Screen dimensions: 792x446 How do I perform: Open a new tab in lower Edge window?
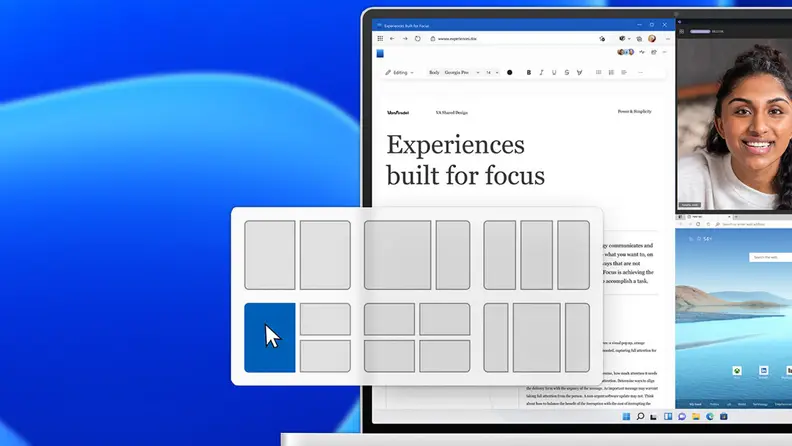[x=736, y=217]
